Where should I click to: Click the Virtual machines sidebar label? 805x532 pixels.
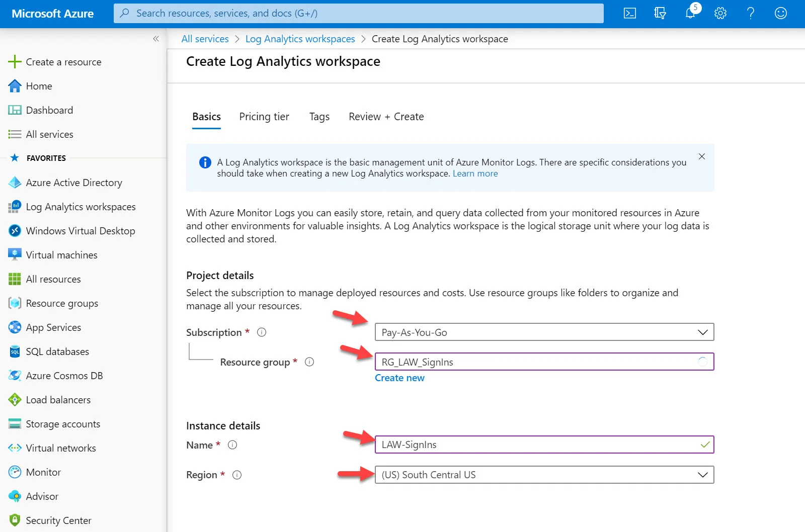[61, 255]
